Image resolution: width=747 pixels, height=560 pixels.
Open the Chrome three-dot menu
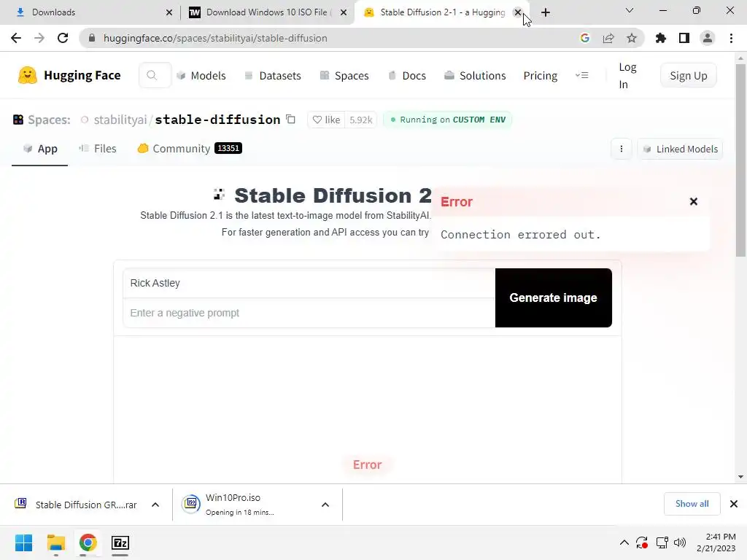pyautogui.click(x=731, y=38)
